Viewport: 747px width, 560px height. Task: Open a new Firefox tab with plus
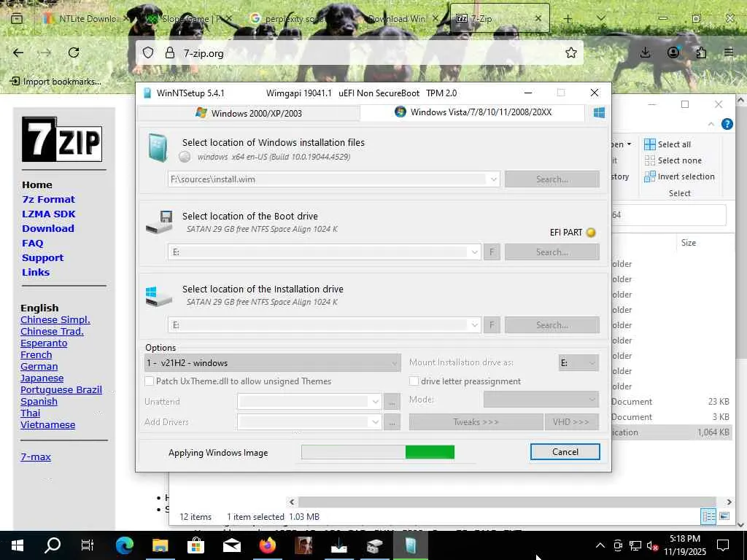[x=568, y=19]
